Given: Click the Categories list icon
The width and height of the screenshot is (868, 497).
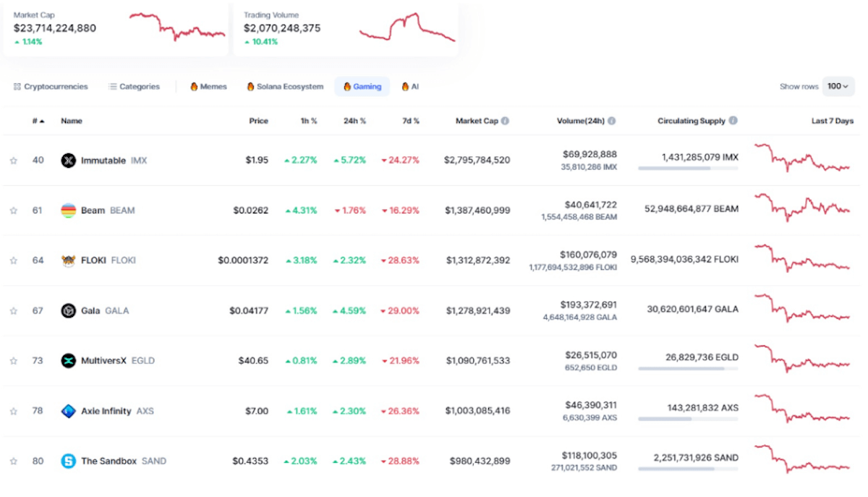Looking at the screenshot, I should tap(113, 87).
